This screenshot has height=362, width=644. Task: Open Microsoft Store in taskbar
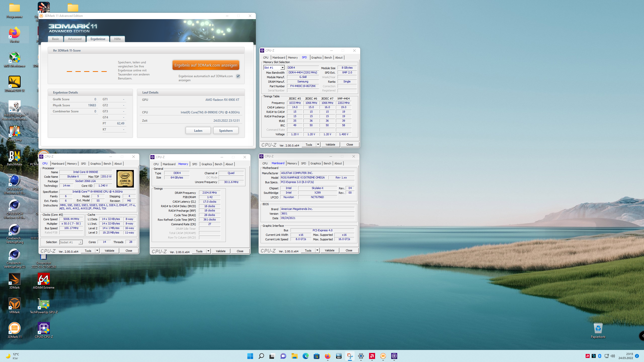tap(316, 356)
